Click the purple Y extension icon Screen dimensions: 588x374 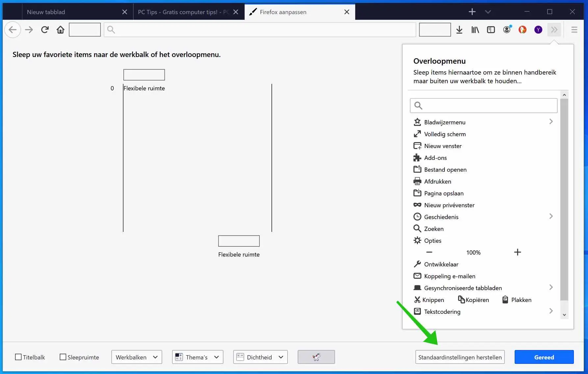click(538, 30)
